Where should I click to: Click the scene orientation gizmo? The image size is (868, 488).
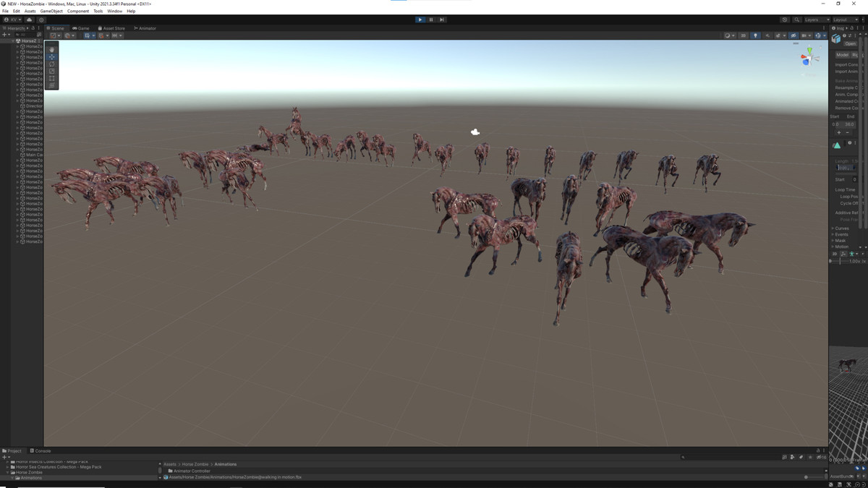coord(808,59)
